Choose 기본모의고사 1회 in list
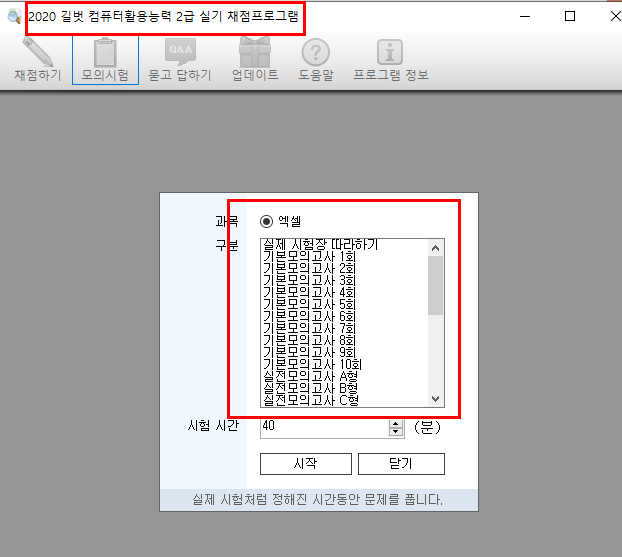622x557 pixels. pos(309,256)
